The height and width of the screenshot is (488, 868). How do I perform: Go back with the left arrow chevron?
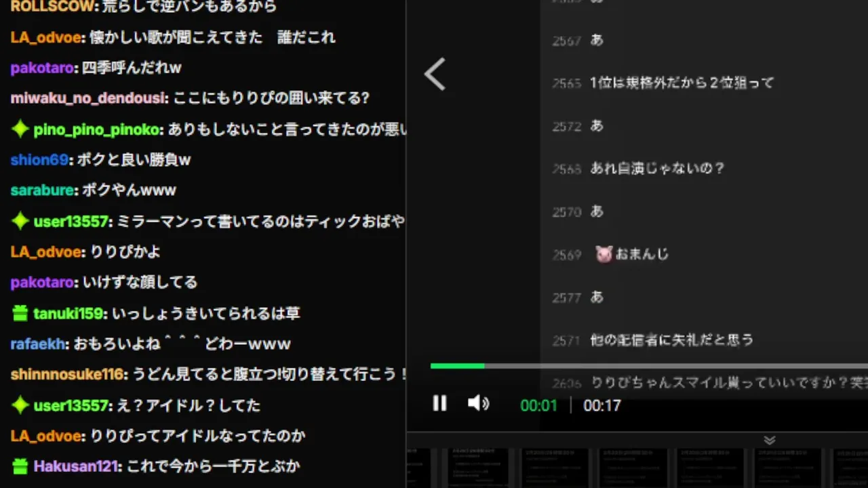point(435,74)
